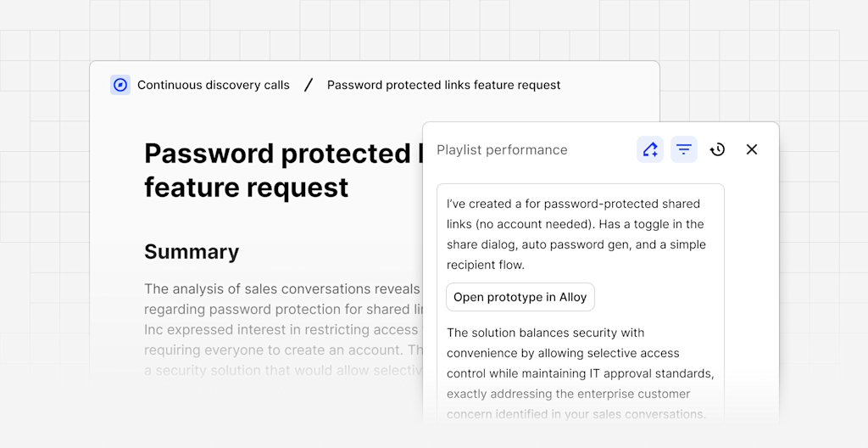Close the Playlist performance panel
This screenshot has height=448, width=868.
[751, 149]
